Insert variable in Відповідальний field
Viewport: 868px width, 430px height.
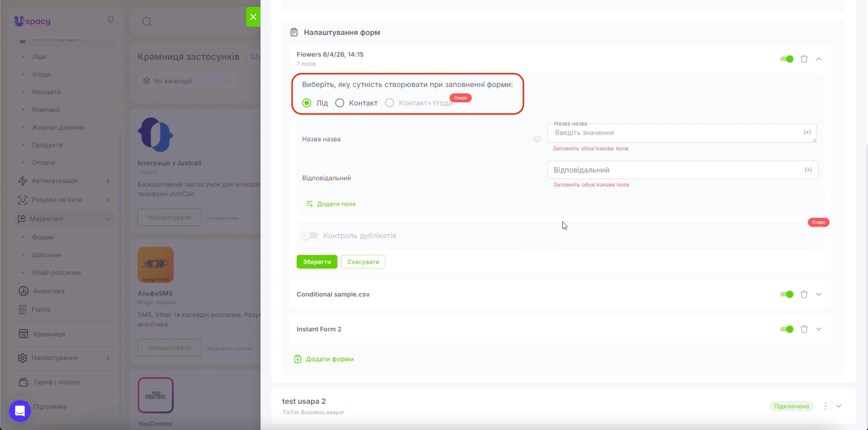[x=808, y=170]
